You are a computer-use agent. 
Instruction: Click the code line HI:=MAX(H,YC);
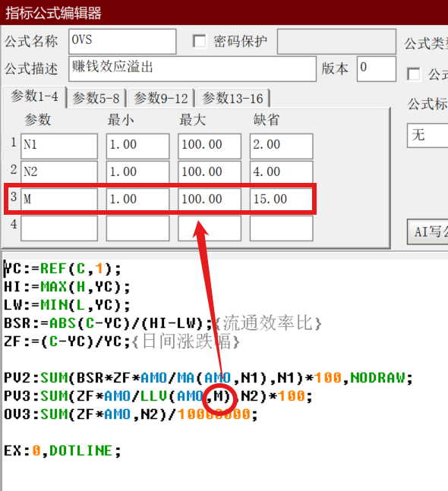[67, 287]
